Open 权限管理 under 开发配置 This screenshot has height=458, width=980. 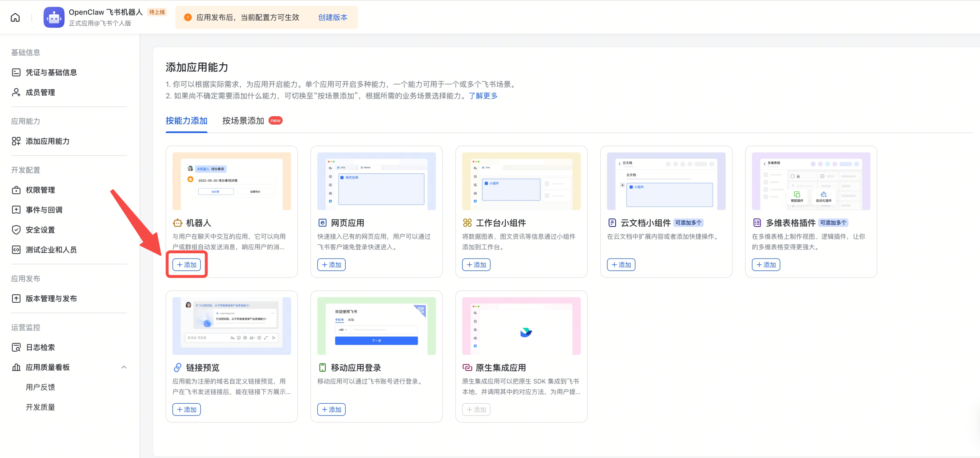click(x=40, y=190)
